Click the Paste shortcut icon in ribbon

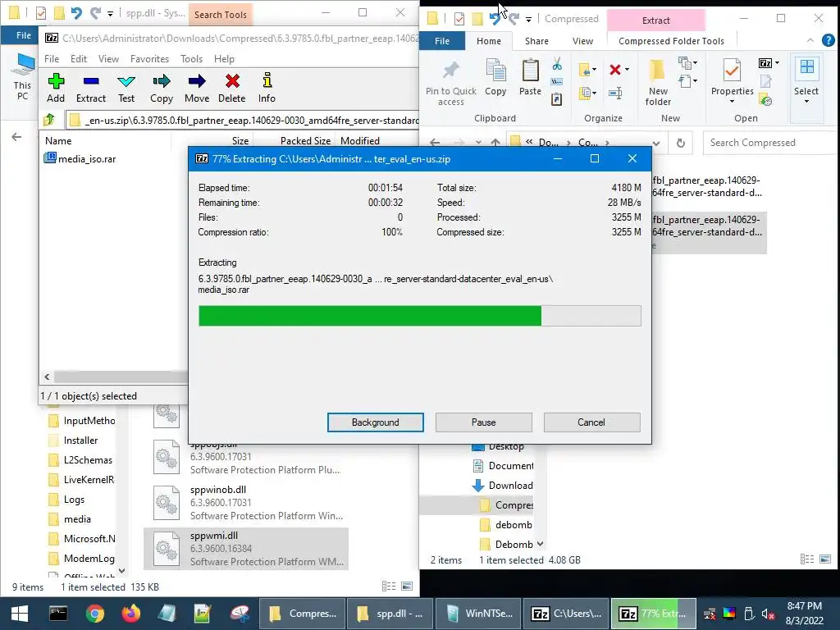557,99
